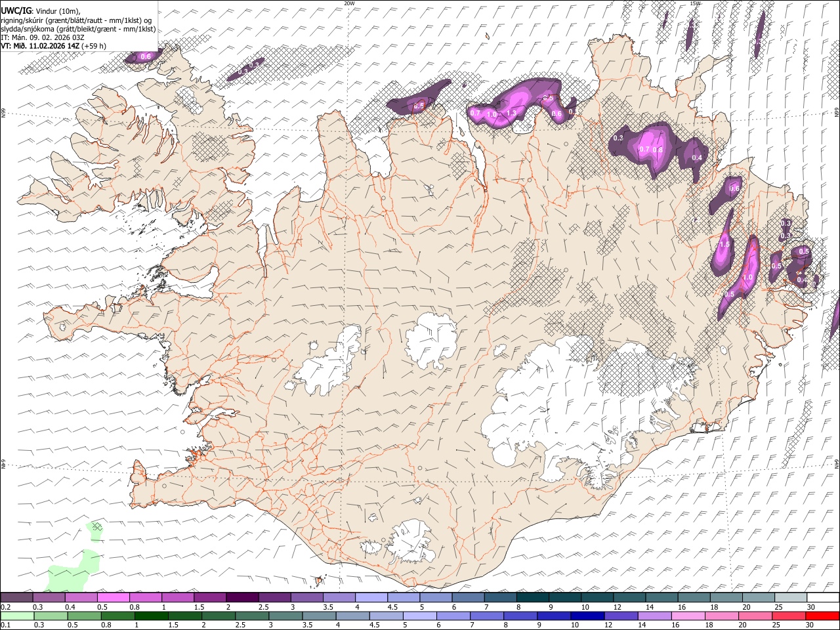Click the dark teal upper swatch labeled 8
This screenshot has width=840, height=630.
tap(532, 597)
